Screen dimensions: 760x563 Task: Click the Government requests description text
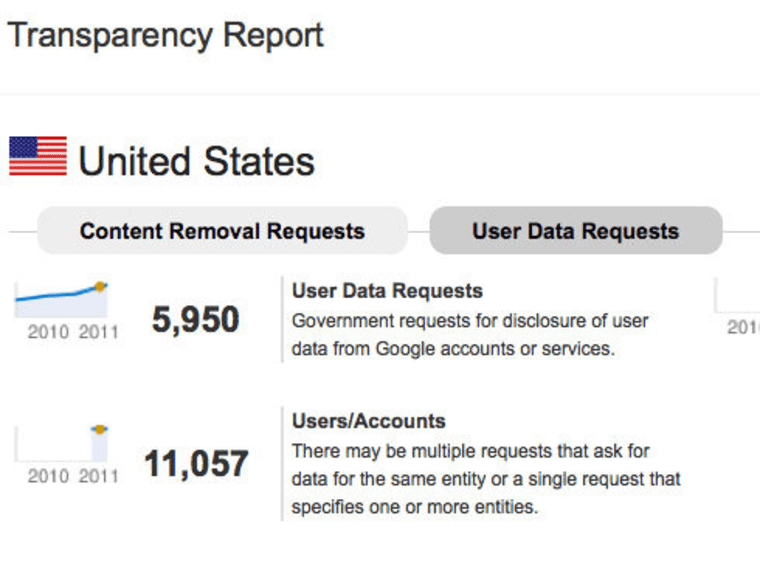tap(470, 335)
